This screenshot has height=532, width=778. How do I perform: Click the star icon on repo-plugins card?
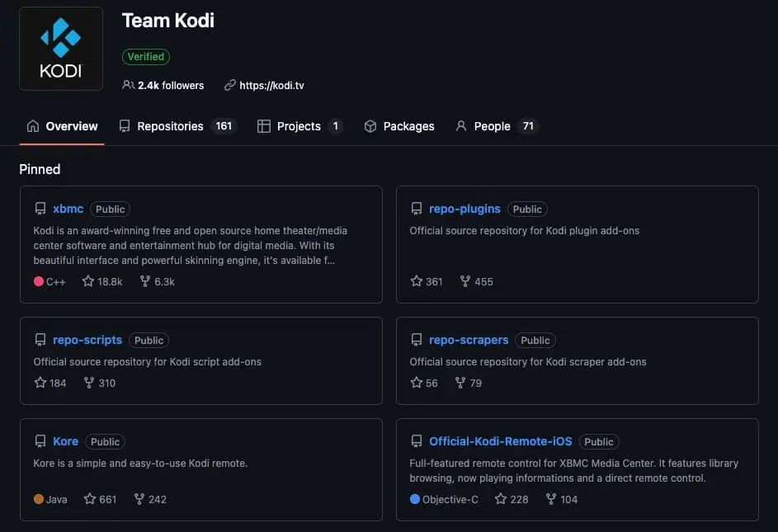coord(417,281)
